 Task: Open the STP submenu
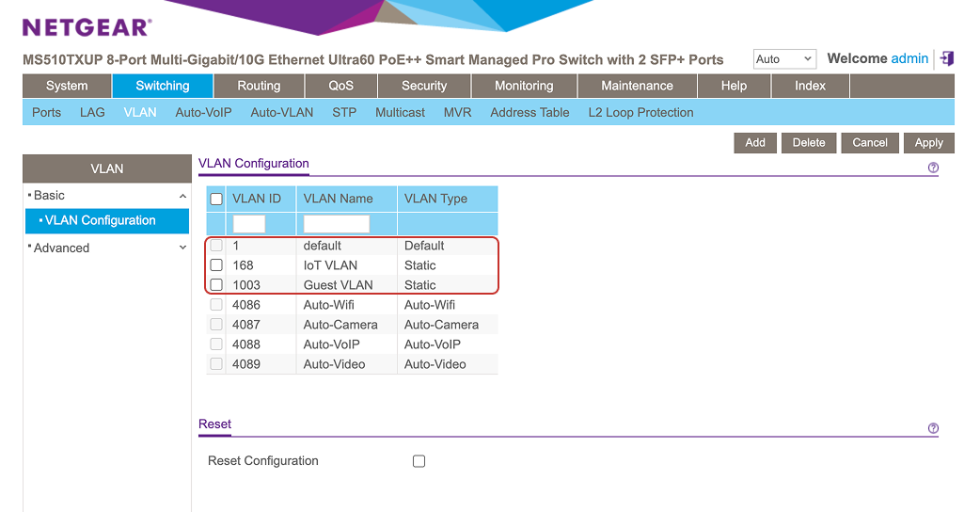tap(344, 113)
